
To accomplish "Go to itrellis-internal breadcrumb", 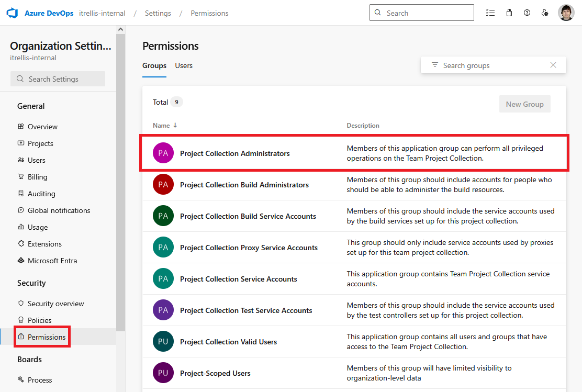I will [102, 14].
